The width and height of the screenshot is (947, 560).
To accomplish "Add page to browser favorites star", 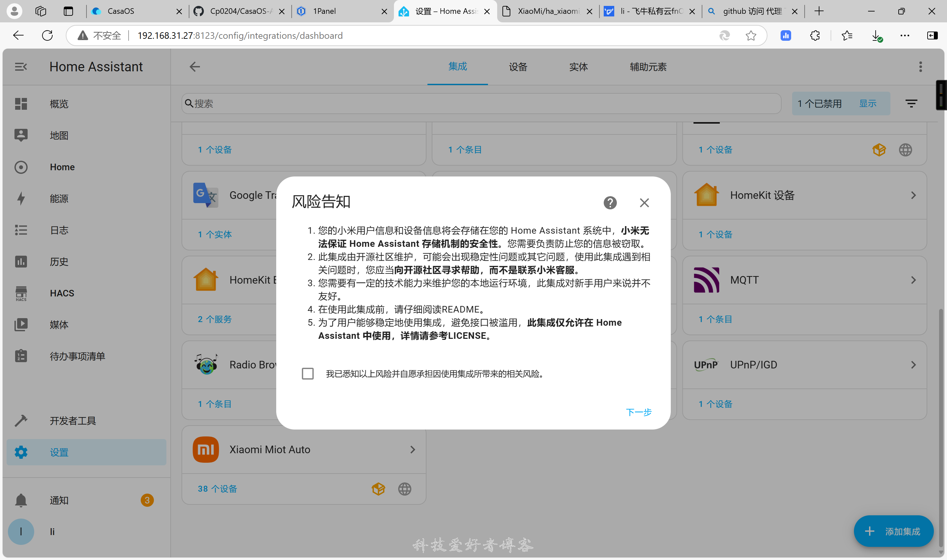I will pos(751,35).
